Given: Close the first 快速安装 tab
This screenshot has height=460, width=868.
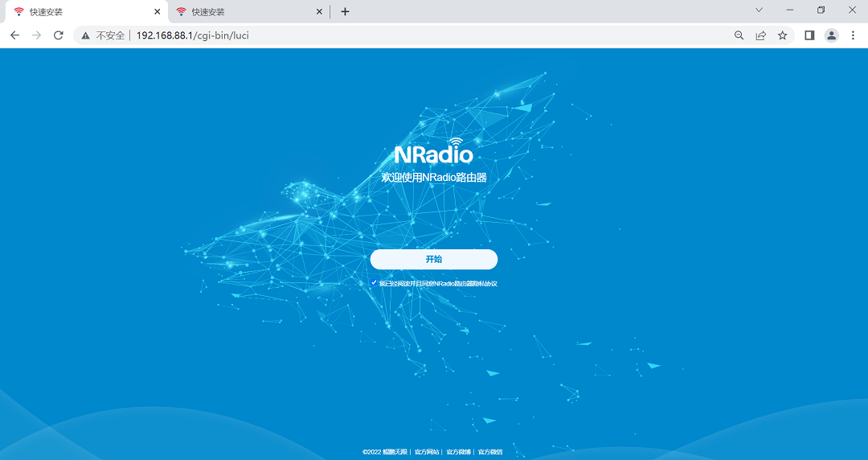Looking at the screenshot, I should pos(158,11).
